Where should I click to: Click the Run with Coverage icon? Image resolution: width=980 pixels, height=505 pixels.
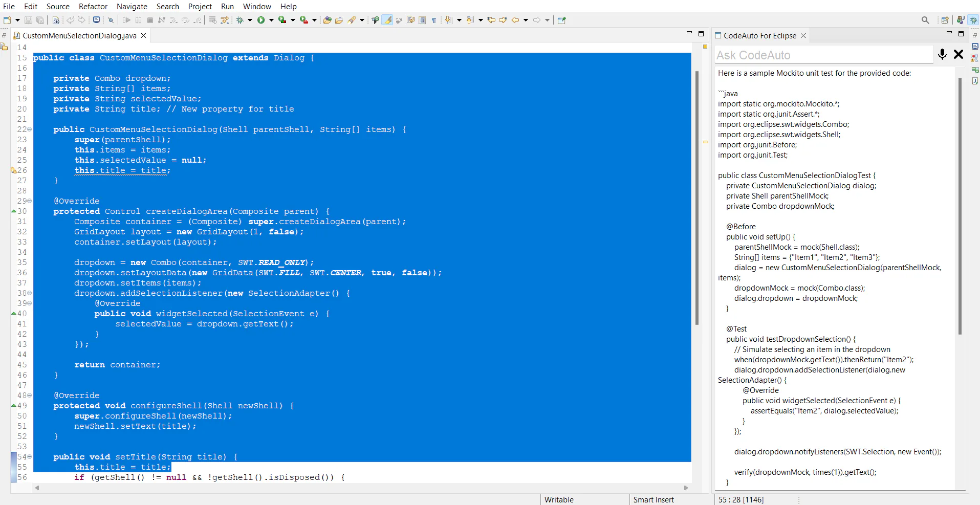pos(282,20)
